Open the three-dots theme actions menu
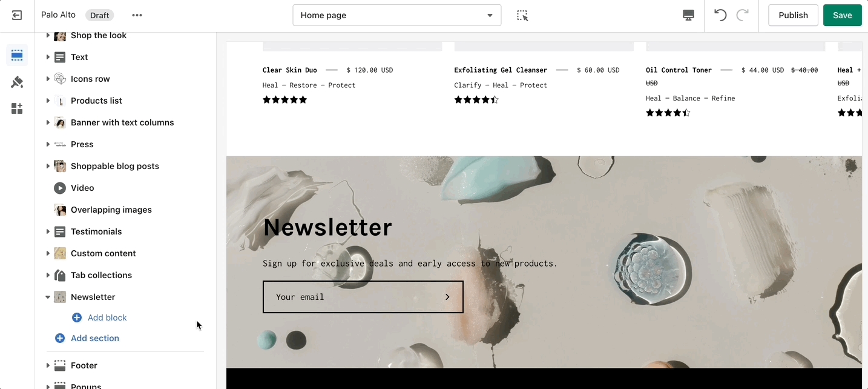868x389 pixels. [x=137, y=15]
